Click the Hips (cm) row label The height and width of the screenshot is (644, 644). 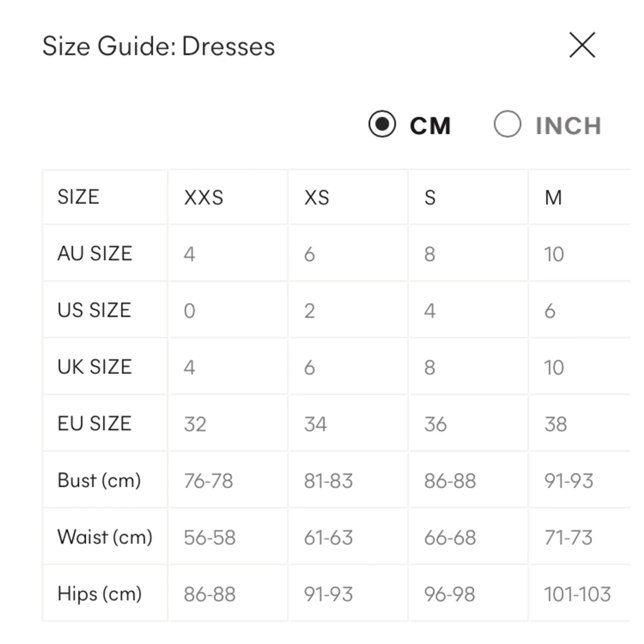(x=100, y=594)
